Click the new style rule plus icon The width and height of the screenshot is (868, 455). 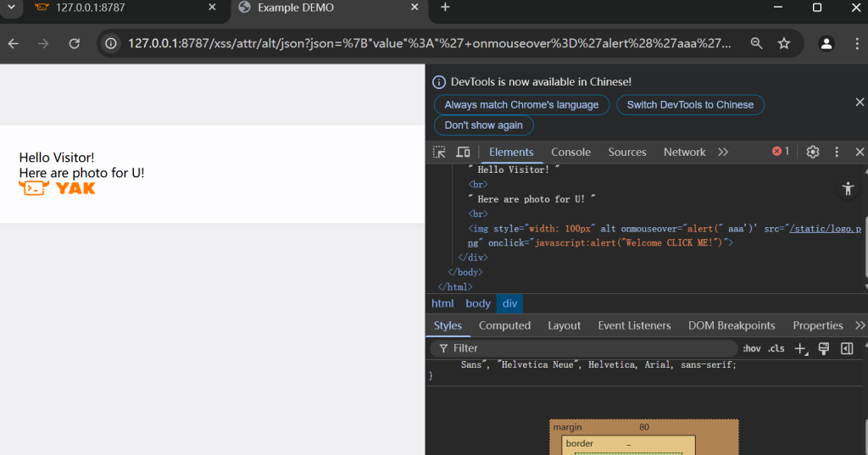801,348
